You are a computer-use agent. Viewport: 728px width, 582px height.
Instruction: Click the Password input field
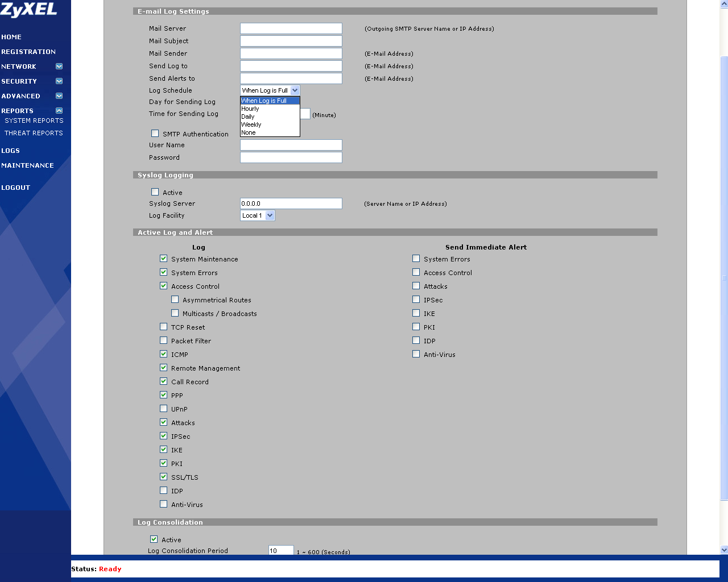291,157
